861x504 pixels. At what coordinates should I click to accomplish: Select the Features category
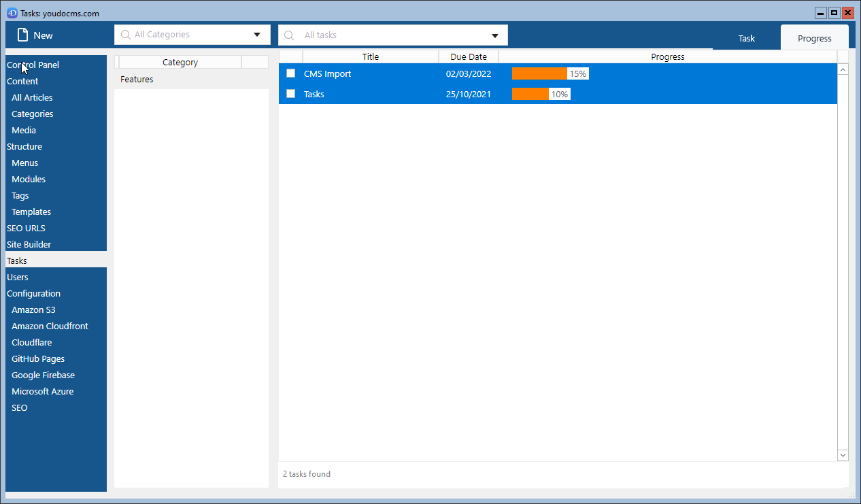pyautogui.click(x=137, y=80)
